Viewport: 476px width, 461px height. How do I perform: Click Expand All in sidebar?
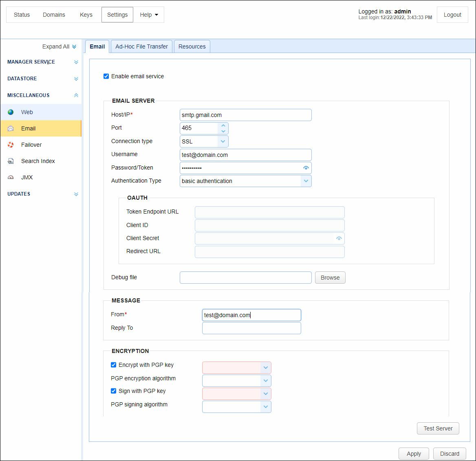(59, 46)
